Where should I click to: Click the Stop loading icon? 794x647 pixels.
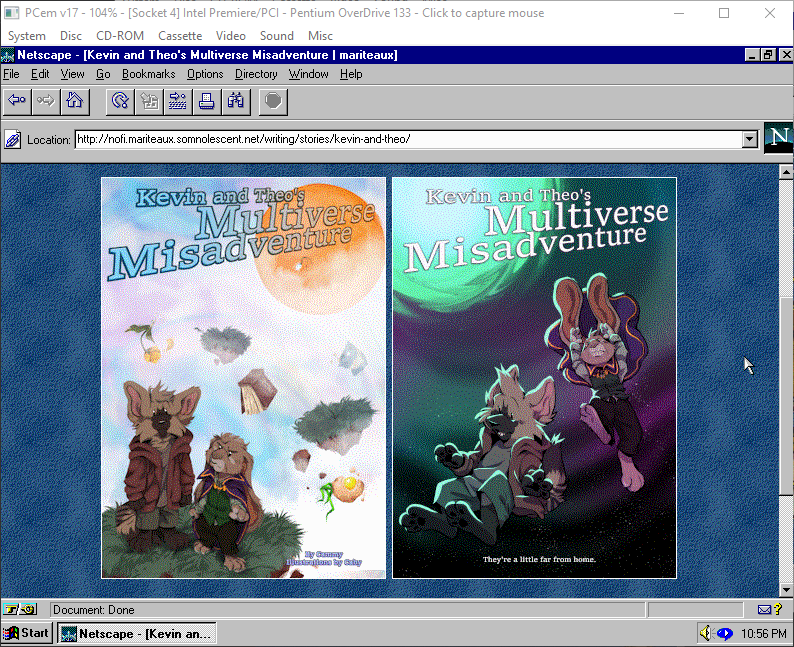tap(274, 100)
